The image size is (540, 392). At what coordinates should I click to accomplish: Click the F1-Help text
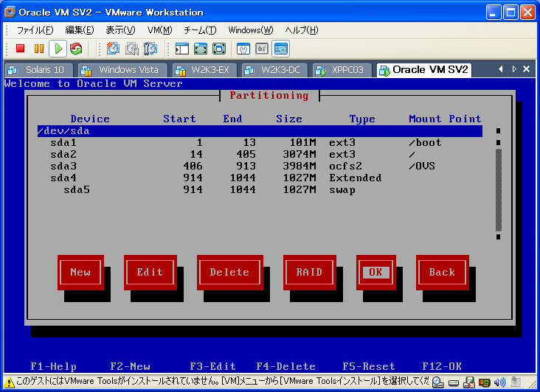tap(53, 366)
